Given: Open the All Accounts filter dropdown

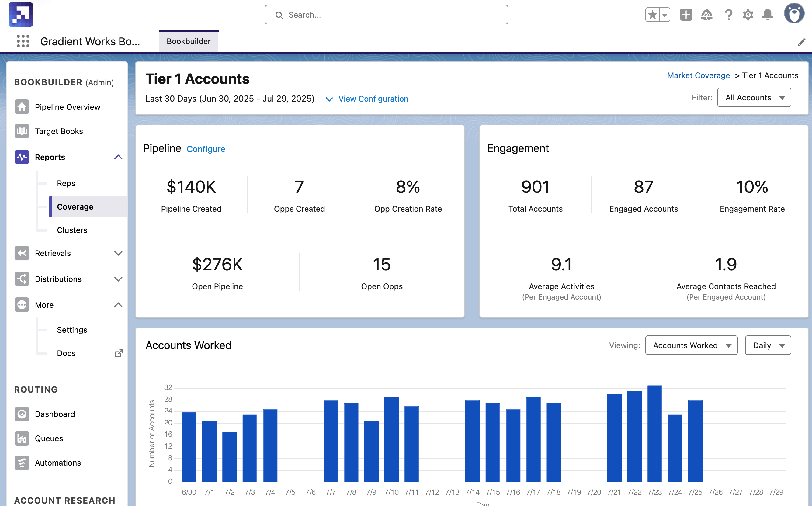Looking at the screenshot, I should 754,98.
